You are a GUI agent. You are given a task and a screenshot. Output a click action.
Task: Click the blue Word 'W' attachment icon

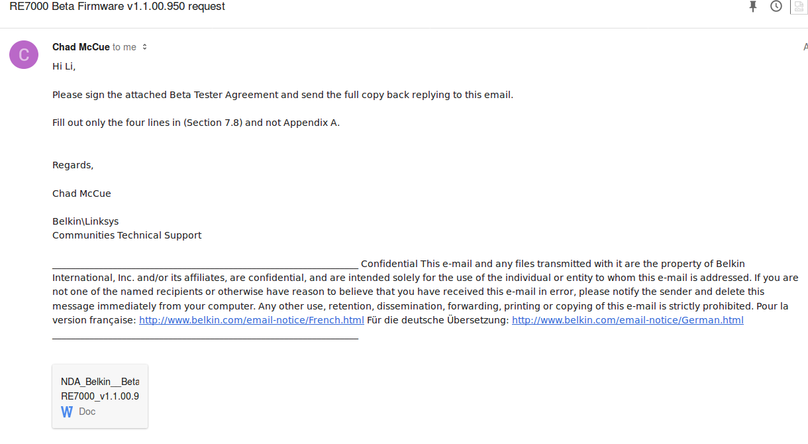tap(67, 411)
